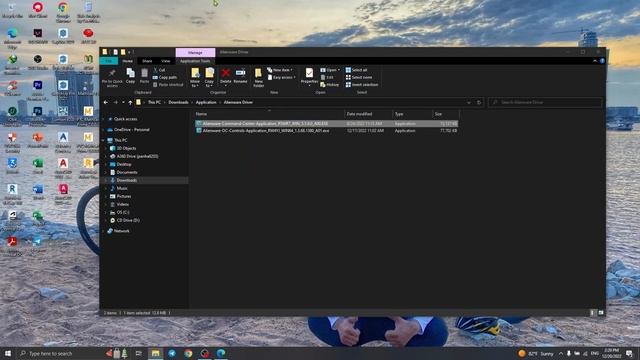Collapse the This PC tree node
Viewport: 640px width, 360px height.
[103, 140]
